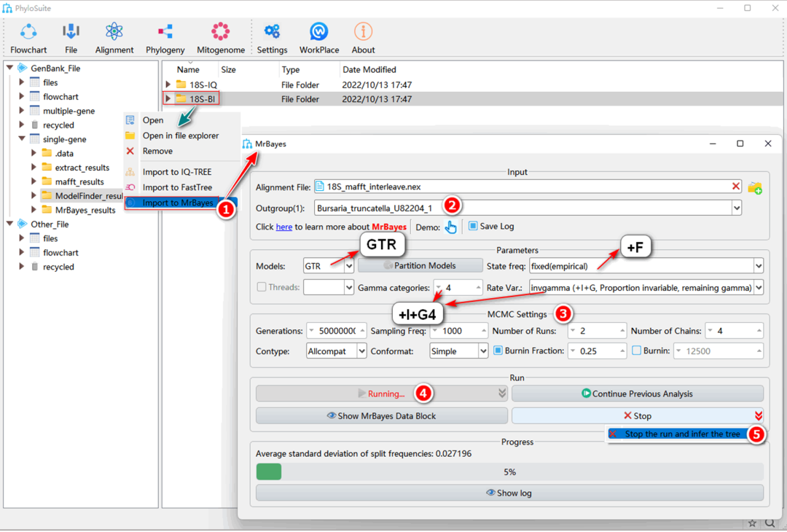Screen dimensions: 787x532
Task: Click the star icon in status bar
Action: pyautogui.click(x=752, y=523)
